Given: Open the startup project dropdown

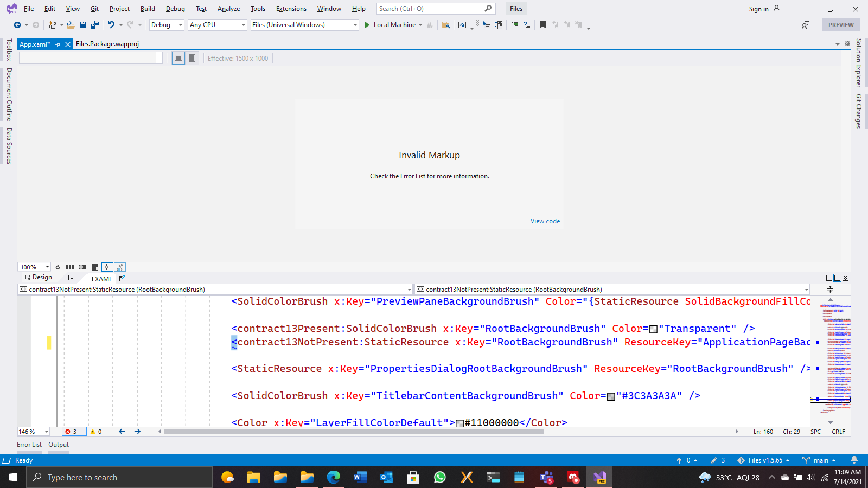Looking at the screenshot, I should click(x=305, y=25).
